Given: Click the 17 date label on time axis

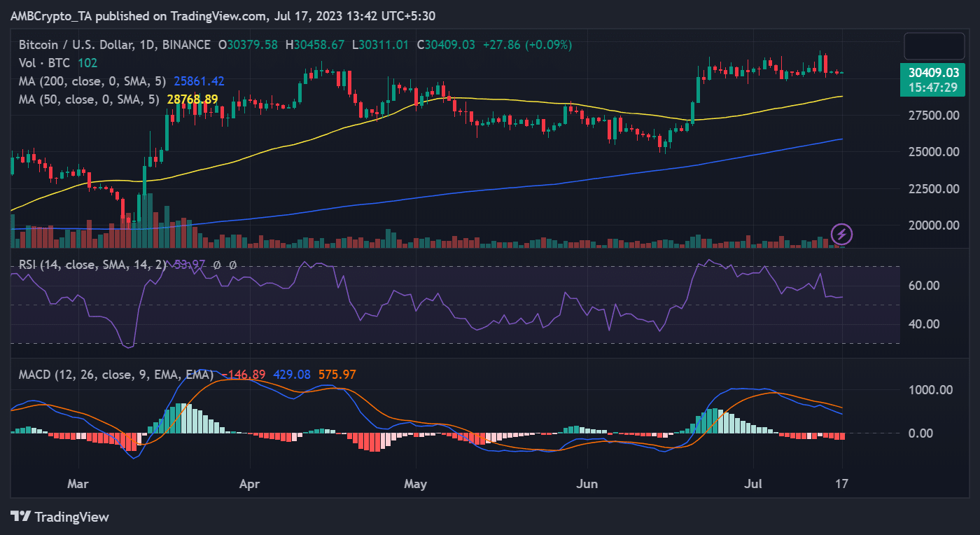Looking at the screenshot, I should click(841, 483).
